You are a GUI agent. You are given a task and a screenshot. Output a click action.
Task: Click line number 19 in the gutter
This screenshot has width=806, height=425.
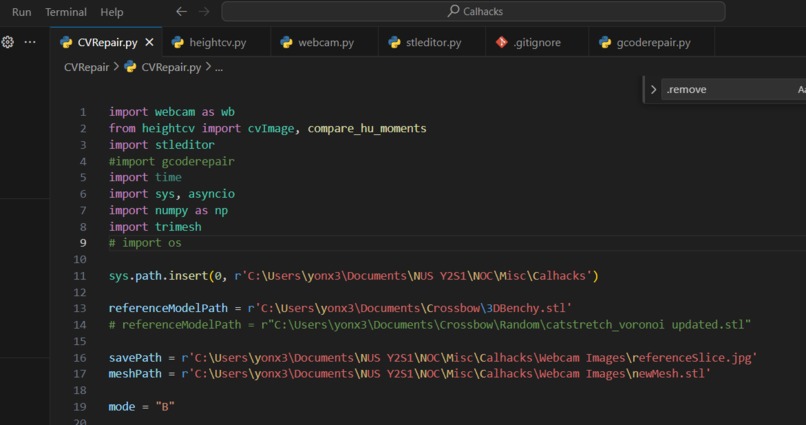[80, 406]
